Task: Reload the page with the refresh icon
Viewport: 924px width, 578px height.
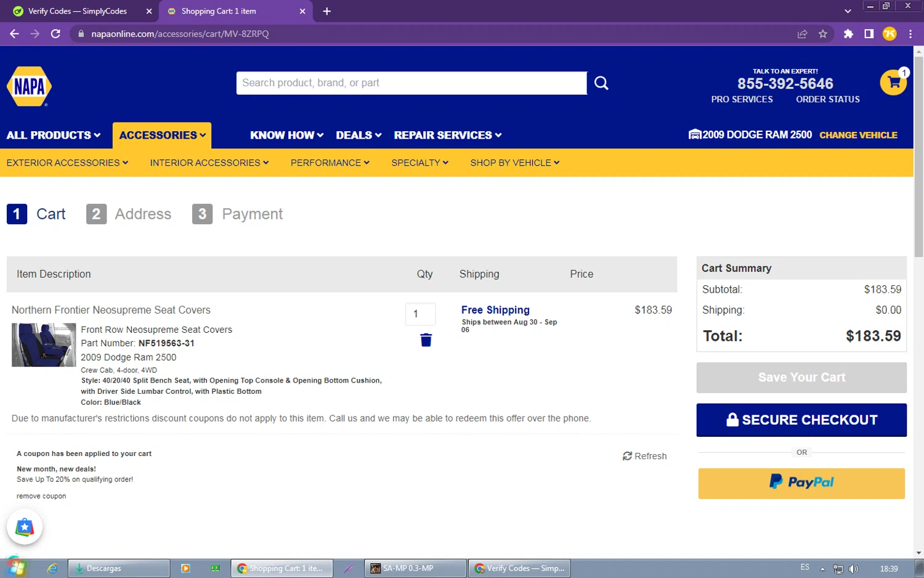Action: [x=55, y=34]
